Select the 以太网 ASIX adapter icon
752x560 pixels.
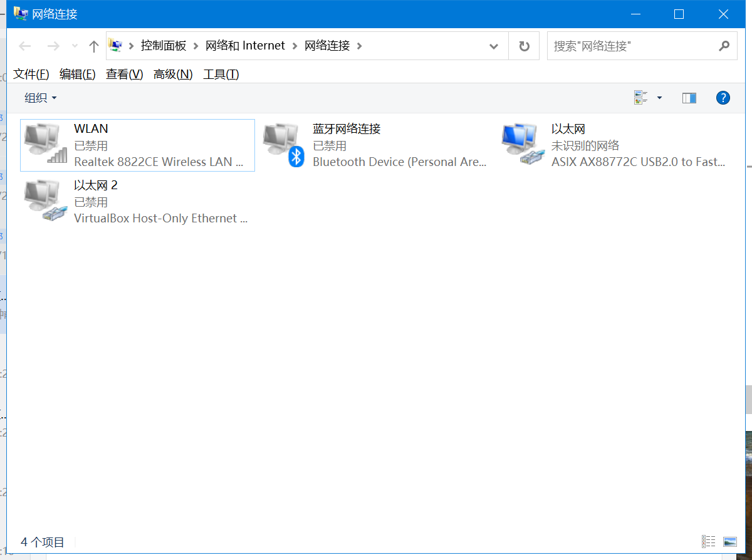tap(522, 144)
